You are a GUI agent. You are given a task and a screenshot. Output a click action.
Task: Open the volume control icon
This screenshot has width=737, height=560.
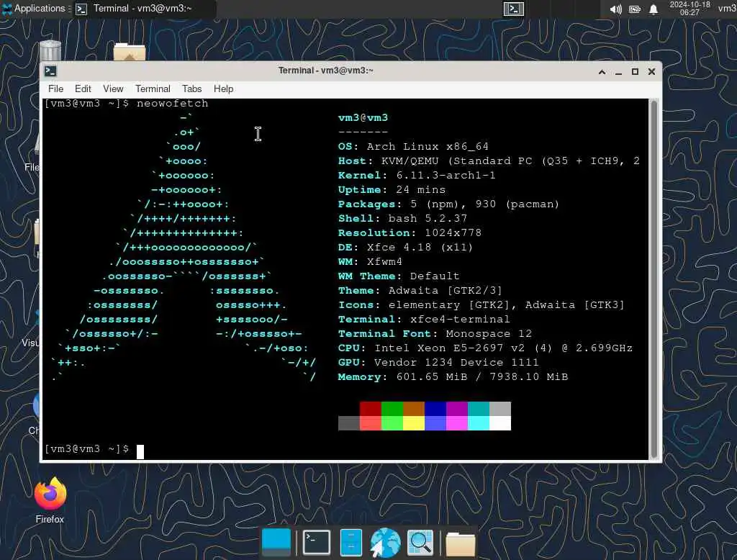click(616, 9)
